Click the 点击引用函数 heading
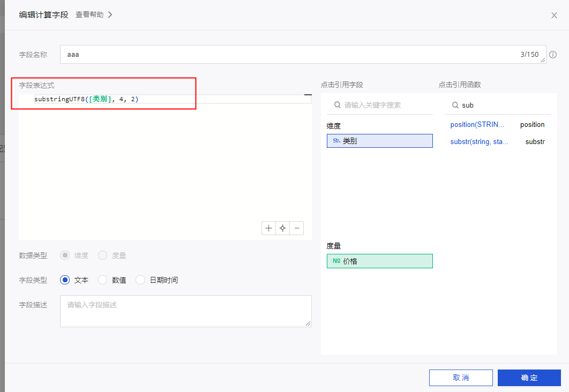 click(x=460, y=85)
